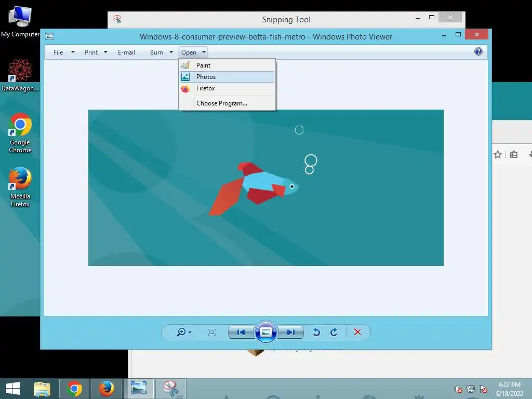Click the network tray icon
532x399 pixels.
[471, 389]
